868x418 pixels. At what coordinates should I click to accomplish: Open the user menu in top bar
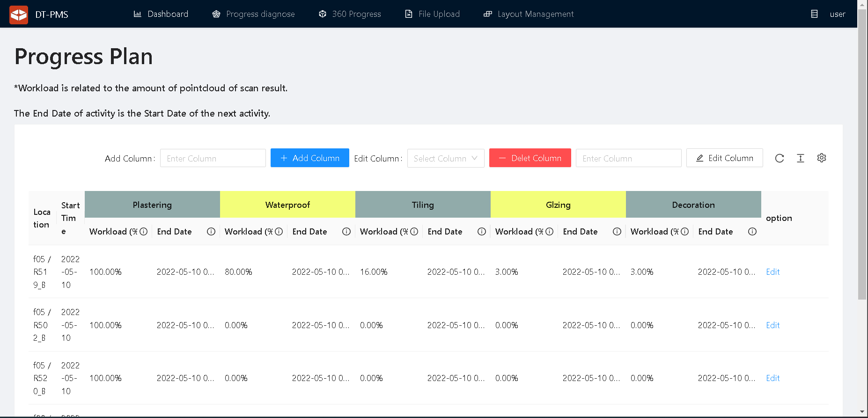click(837, 14)
